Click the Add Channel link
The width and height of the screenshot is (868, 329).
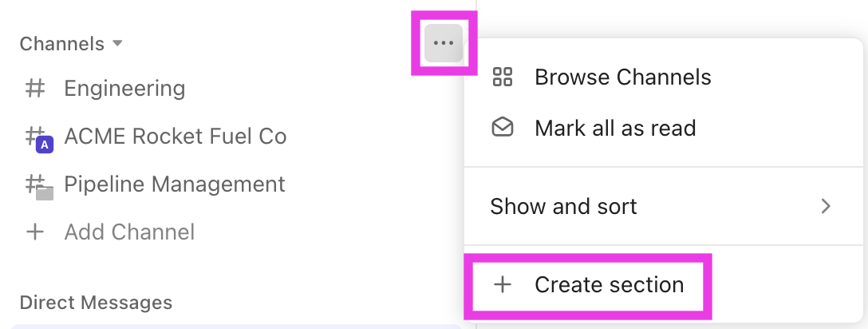[x=129, y=232]
